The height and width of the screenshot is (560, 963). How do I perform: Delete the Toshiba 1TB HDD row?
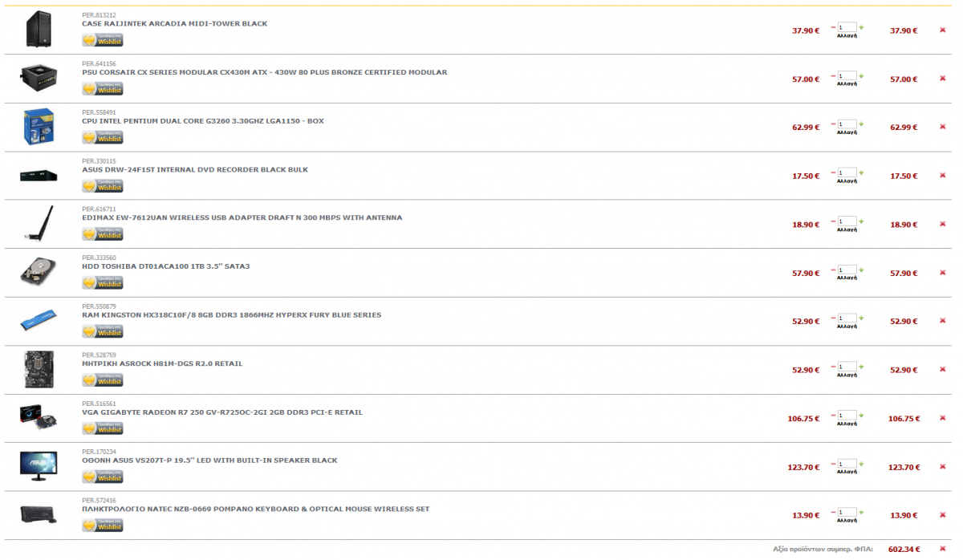tap(942, 273)
